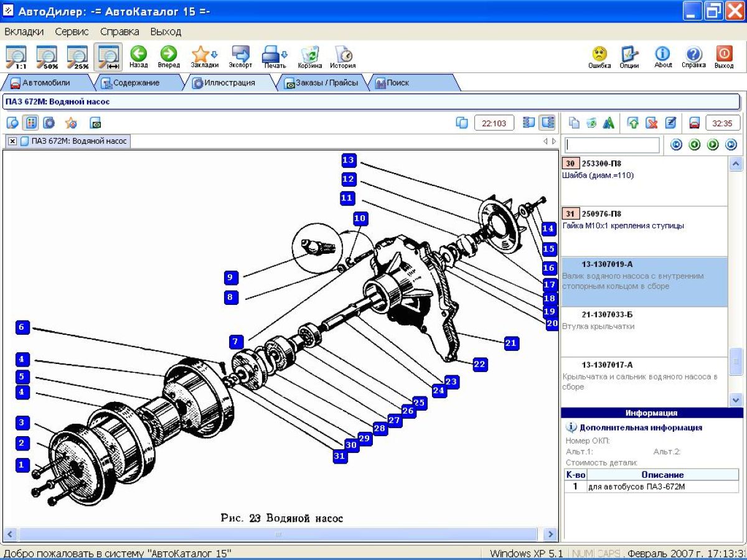
Task: Close the ПАЗ 672М: Водяной насос document tab
Action: coord(12,141)
